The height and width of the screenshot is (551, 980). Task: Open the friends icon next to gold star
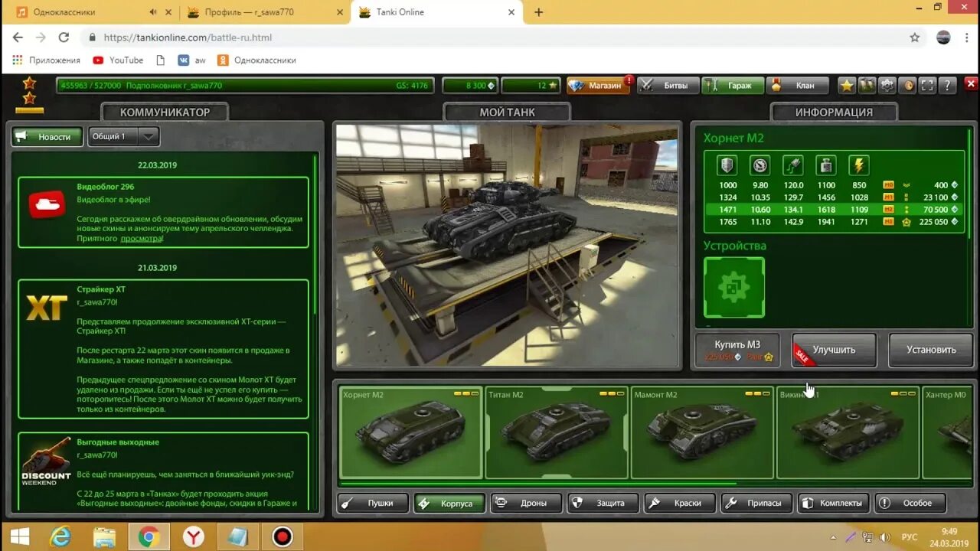coord(867,85)
